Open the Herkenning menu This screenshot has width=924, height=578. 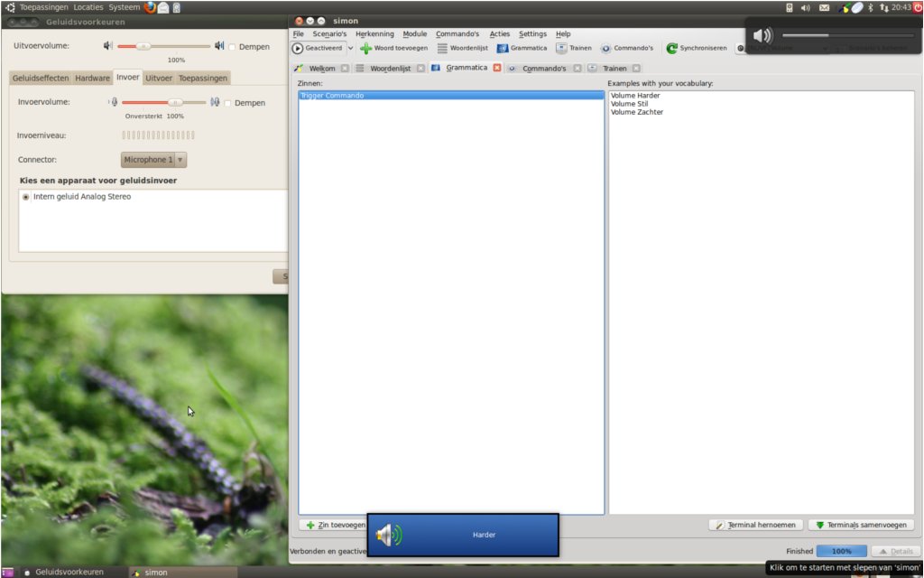click(374, 34)
